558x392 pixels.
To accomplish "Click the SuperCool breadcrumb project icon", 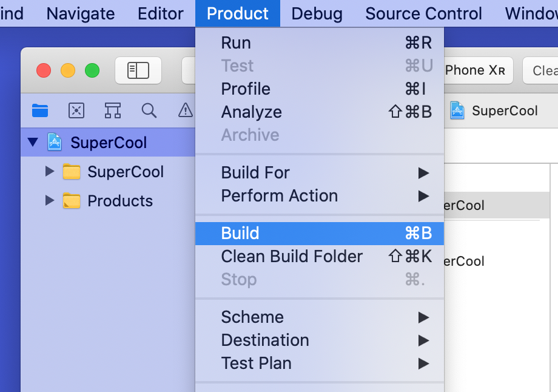I will (457, 110).
